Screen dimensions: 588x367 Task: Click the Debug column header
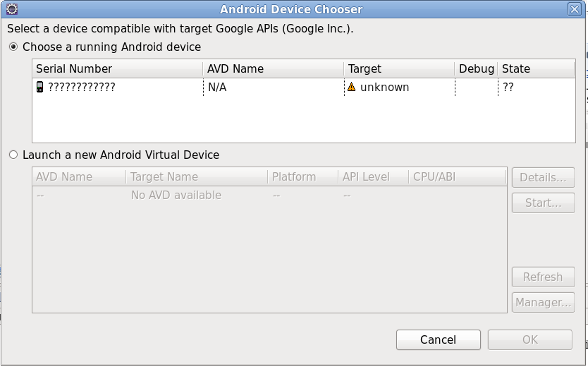coord(476,68)
